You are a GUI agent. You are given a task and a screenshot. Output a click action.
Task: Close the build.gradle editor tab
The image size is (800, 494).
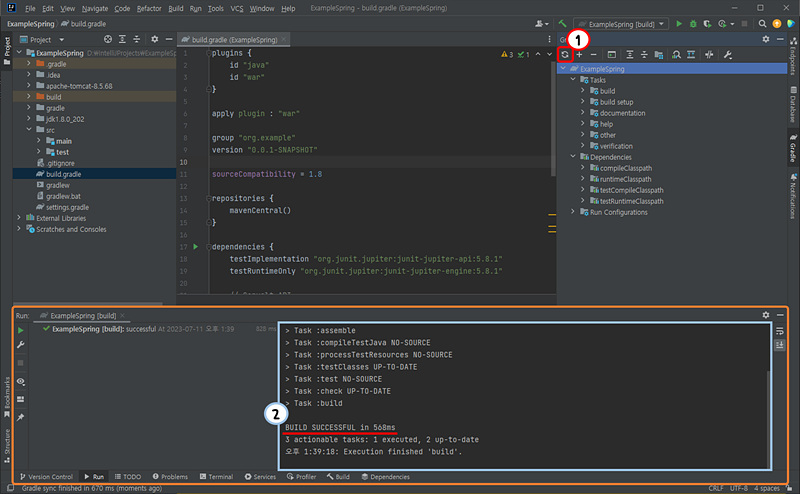coord(284,39)
